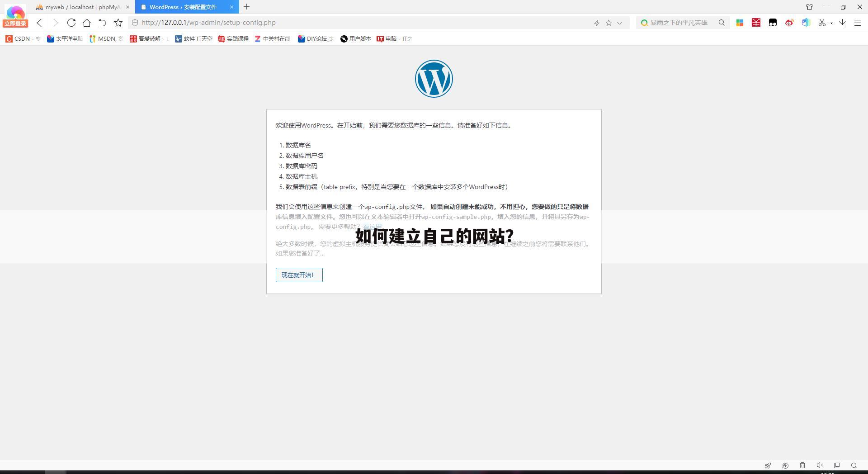Open the CSDN bookmark
Image resolution: width=868 pixels, height=474 pixels.
(x=23, y=39)
